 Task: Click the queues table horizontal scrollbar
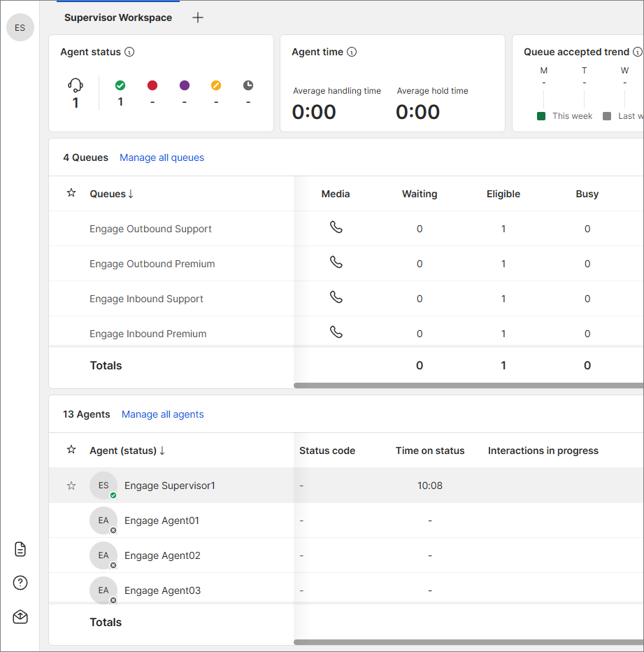(468, 385)
